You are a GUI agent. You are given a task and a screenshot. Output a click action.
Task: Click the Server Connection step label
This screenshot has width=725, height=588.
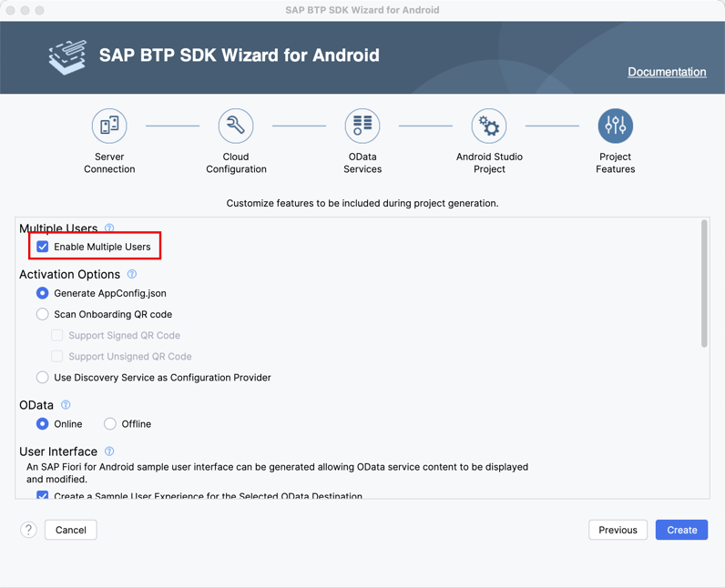pos(109,163)
